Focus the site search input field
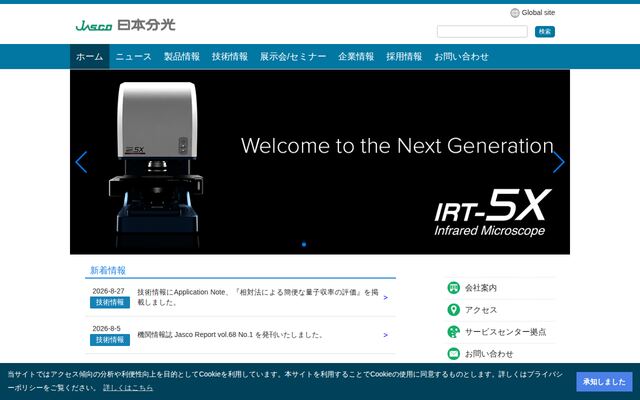640x400 pixels. click(482, 31)
